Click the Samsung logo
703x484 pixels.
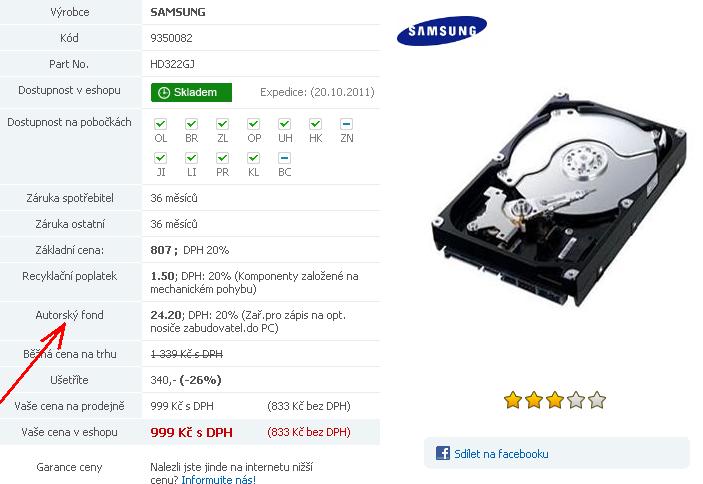[x=442, y=30]
